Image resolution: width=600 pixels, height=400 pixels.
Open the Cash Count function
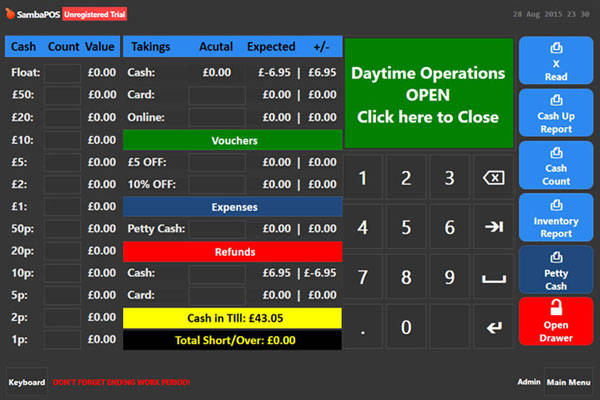(556, 165)
